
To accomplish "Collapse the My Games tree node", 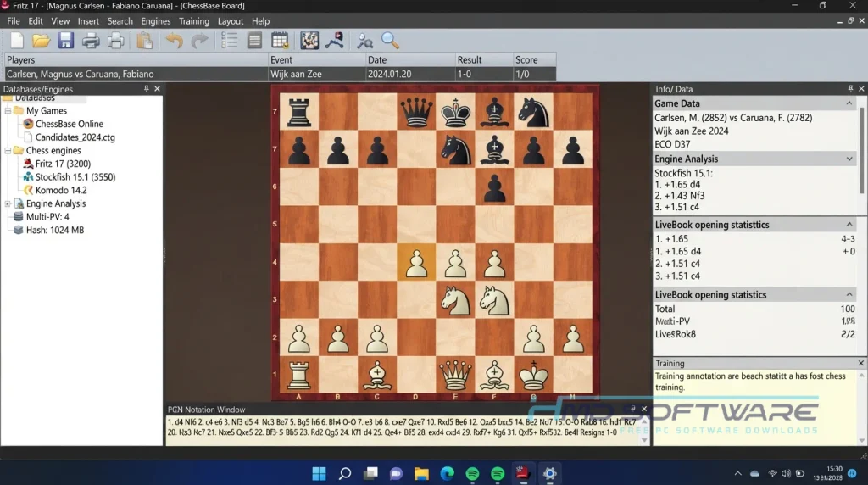I will click(8, 111).
